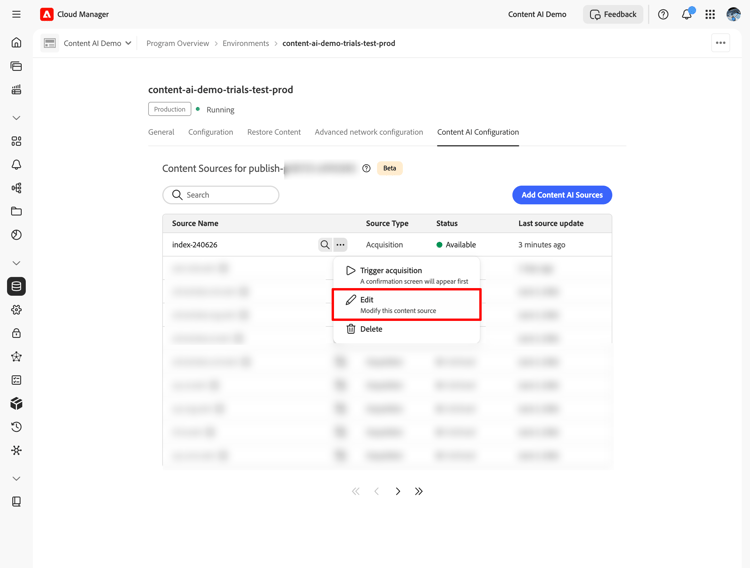Open the padlock sidebar icon
This screenshot has height=568, width=750.
coord(16,333)
